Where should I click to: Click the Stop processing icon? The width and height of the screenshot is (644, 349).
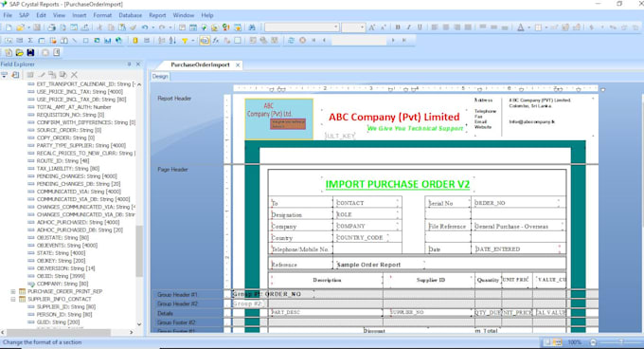[302, 40]
